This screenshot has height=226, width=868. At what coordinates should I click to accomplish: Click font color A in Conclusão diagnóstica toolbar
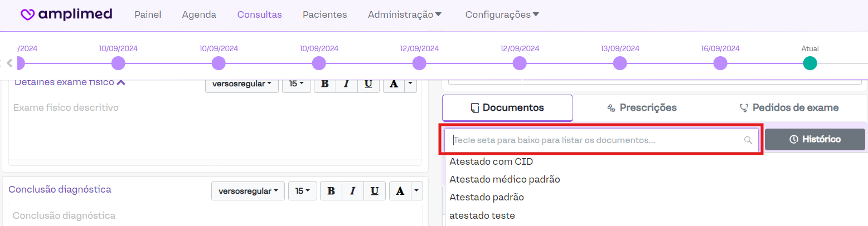399,191
